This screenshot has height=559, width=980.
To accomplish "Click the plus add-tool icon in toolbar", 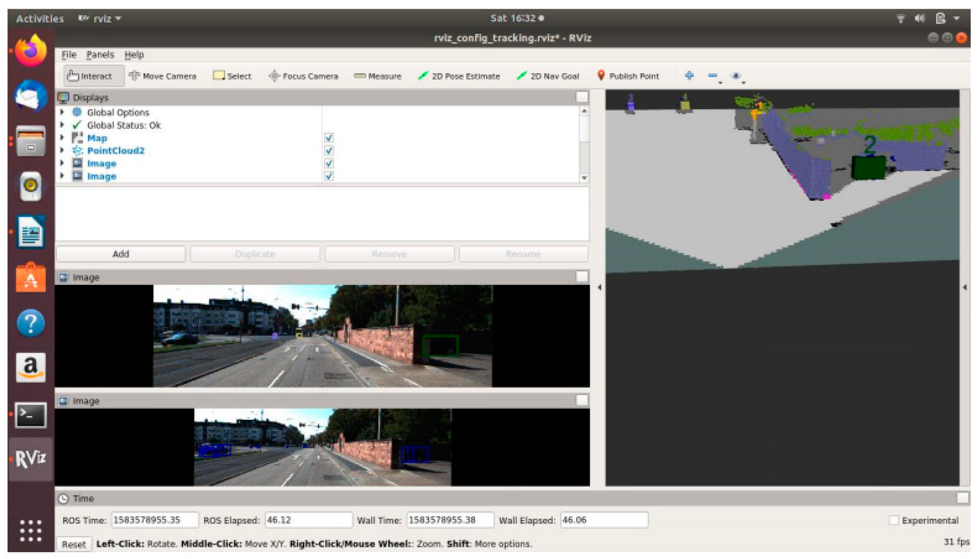I will coord(689,75).
